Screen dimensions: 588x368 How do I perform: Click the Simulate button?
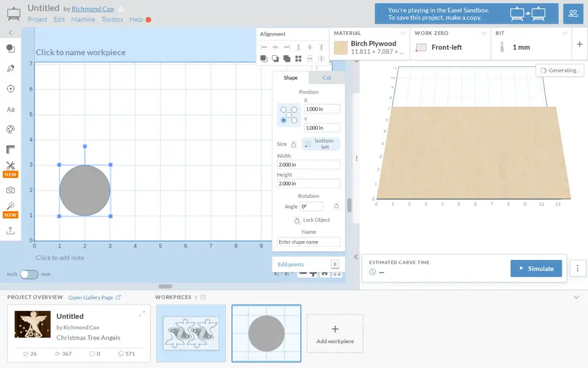(536, 269)
